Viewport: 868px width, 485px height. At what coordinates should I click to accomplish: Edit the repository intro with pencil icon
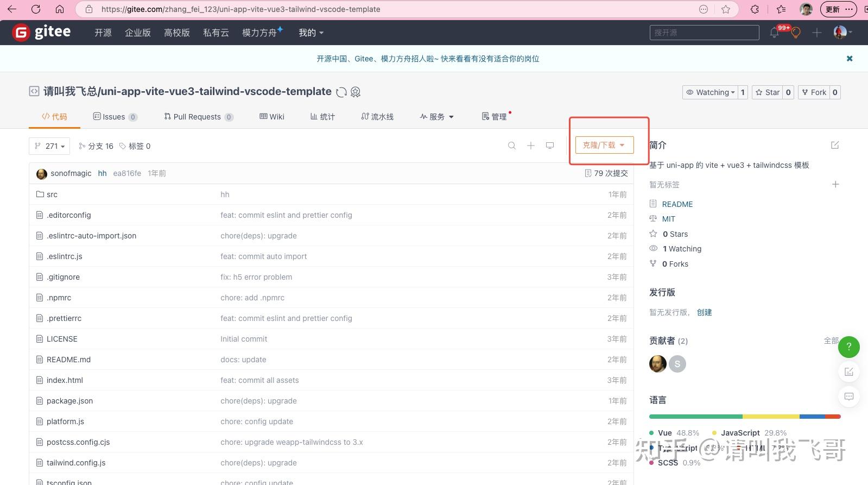835,145
